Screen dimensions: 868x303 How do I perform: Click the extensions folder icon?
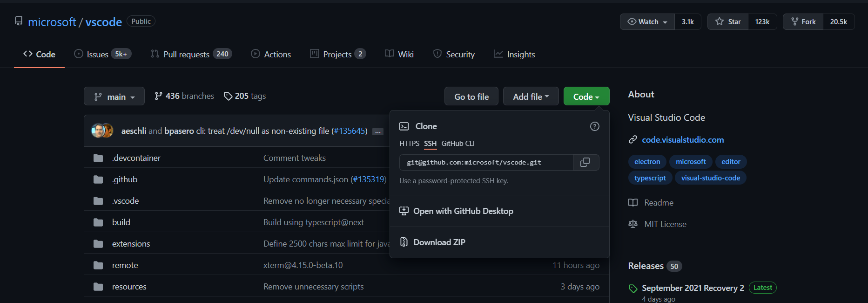point(98,244)
